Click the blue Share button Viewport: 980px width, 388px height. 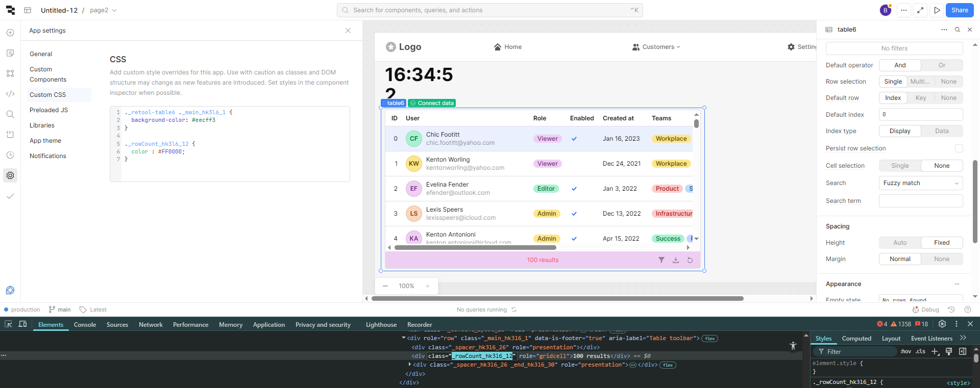(x=960, y=10)
